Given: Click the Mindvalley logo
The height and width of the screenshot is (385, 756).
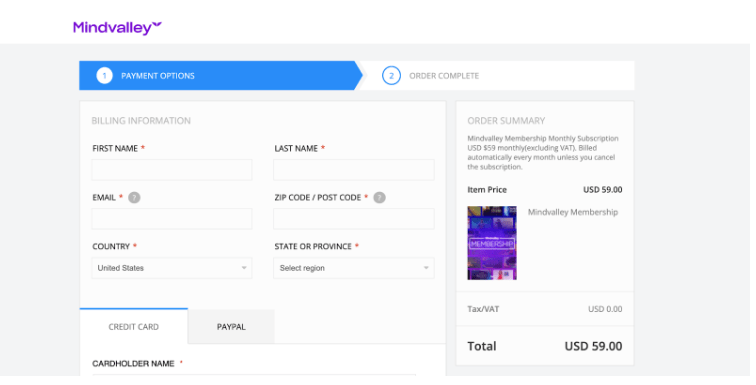Looking at the screenshot, I should coord(117,27).
